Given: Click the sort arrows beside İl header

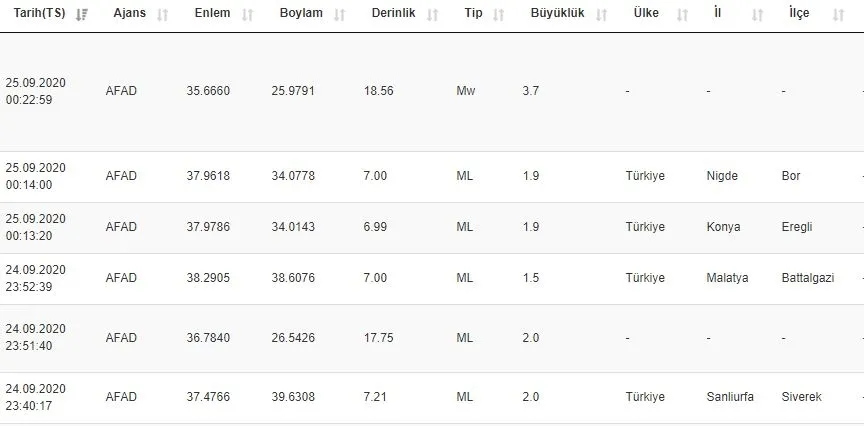Looking at the screenshot, I should point(757,15).
